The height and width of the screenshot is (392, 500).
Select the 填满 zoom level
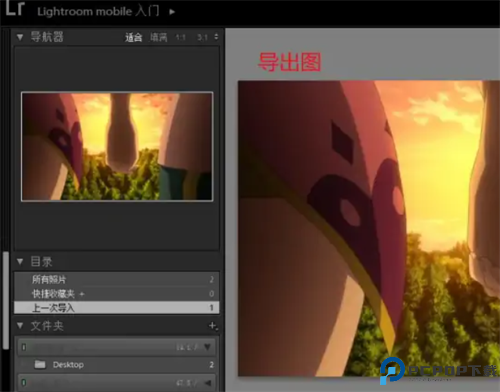[158, 37]
